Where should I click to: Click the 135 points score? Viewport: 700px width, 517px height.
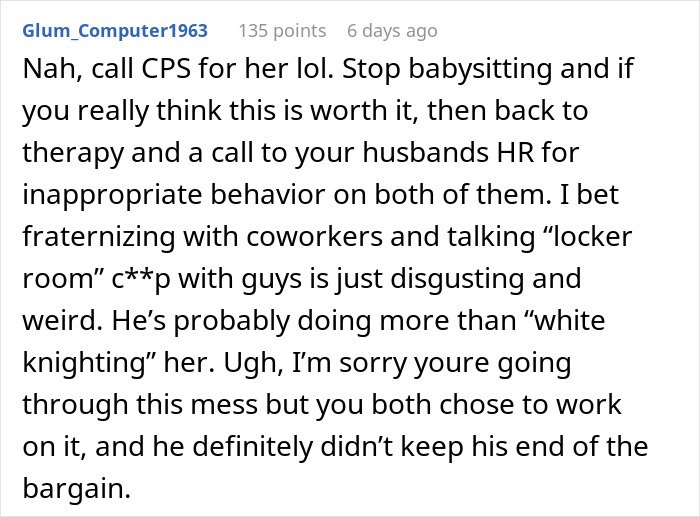coord(282,31)
